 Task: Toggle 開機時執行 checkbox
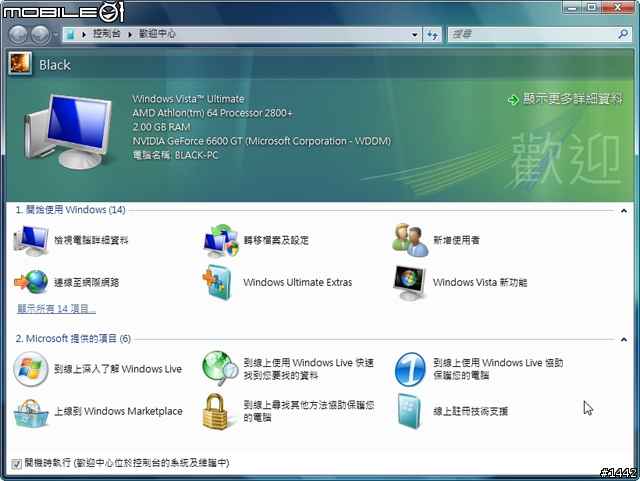[x=16, y=464]
